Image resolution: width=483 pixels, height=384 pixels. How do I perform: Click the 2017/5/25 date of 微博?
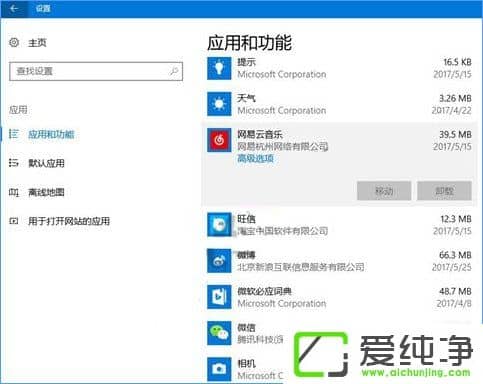pyautogui.click(x=452, y=267)
